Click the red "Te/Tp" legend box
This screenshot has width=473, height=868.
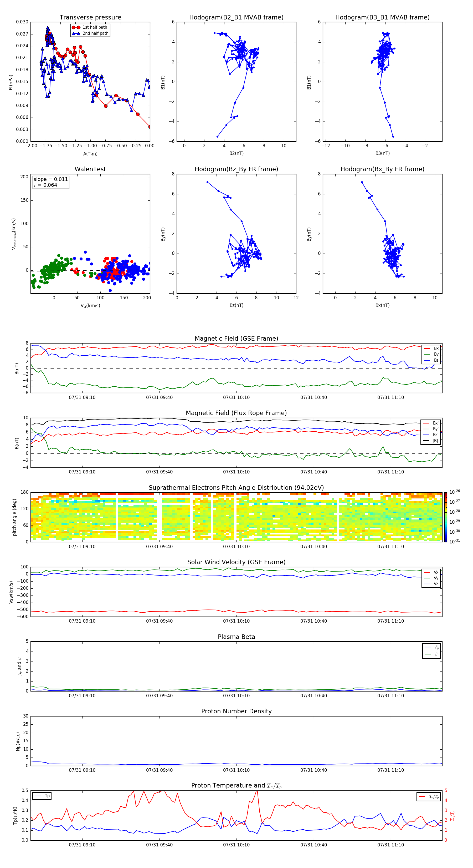pos(429,796)
